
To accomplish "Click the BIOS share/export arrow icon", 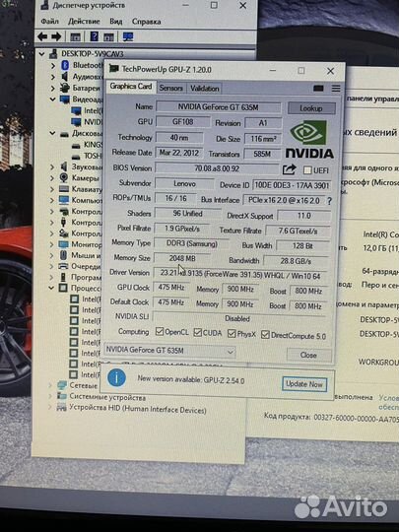I will (289, 169).
